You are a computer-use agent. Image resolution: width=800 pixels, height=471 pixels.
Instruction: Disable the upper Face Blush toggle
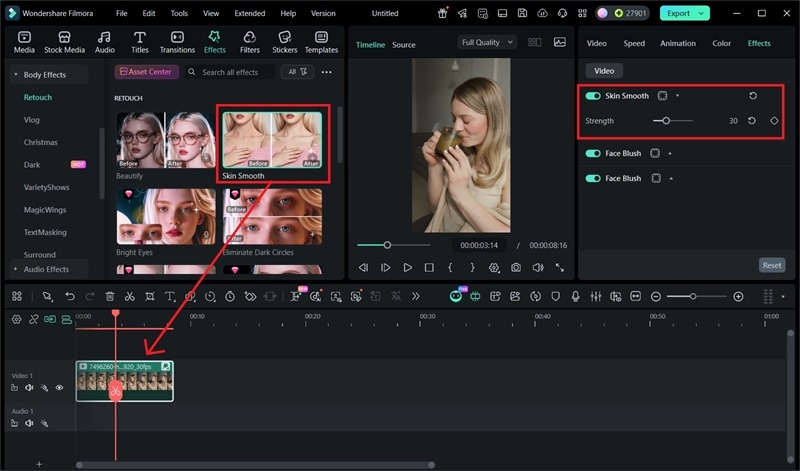pos(593,153)
